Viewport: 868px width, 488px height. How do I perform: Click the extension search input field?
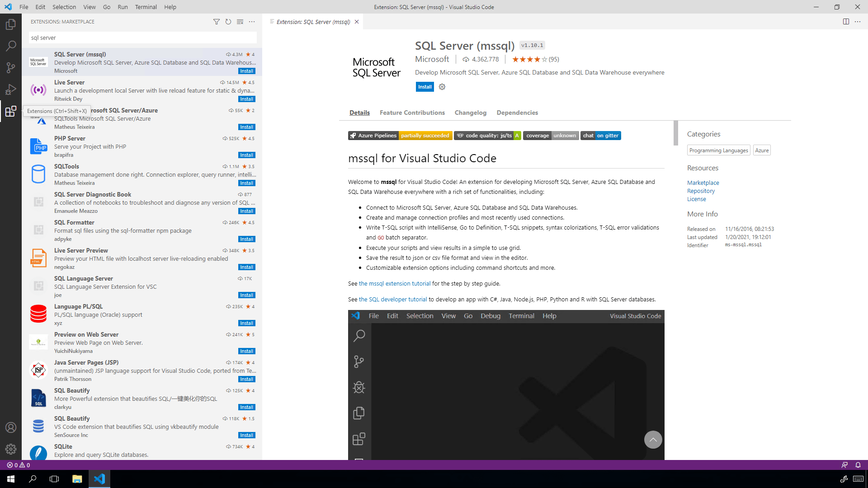click(x=142, y=38)
